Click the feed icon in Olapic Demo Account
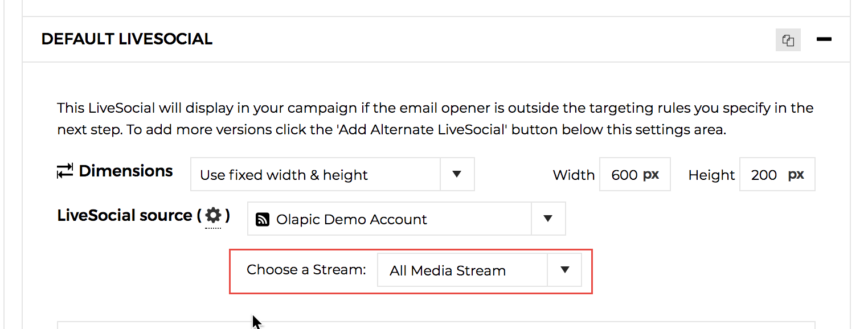The image size is (868, 329). coord(263,220)
